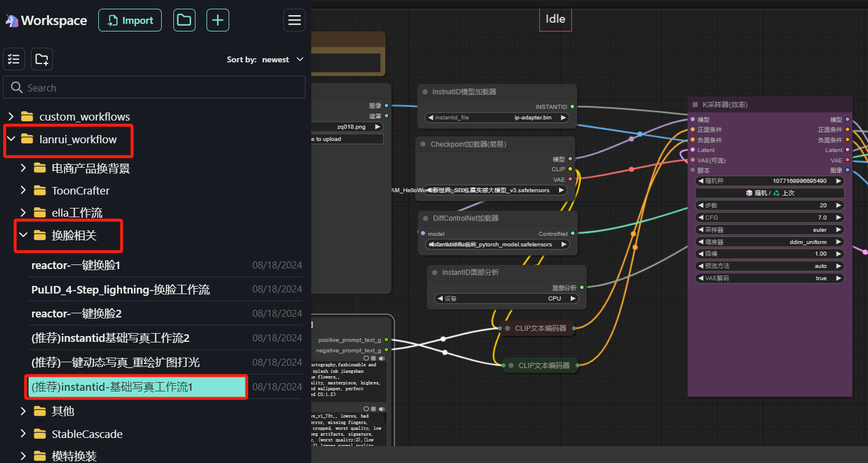This screenshot has width=868, height=463.
Task: Click the right arrow on the zq018.png selector
Action: click(377, 126)
